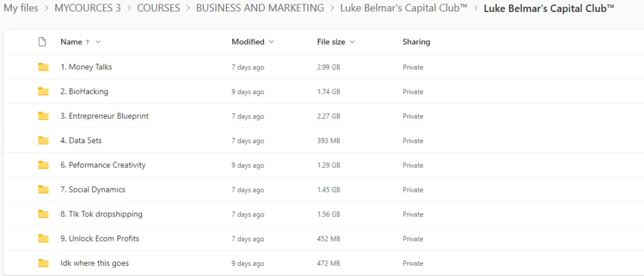
Task: Click the folder icon for Money Talks
Action: (43, 67)
